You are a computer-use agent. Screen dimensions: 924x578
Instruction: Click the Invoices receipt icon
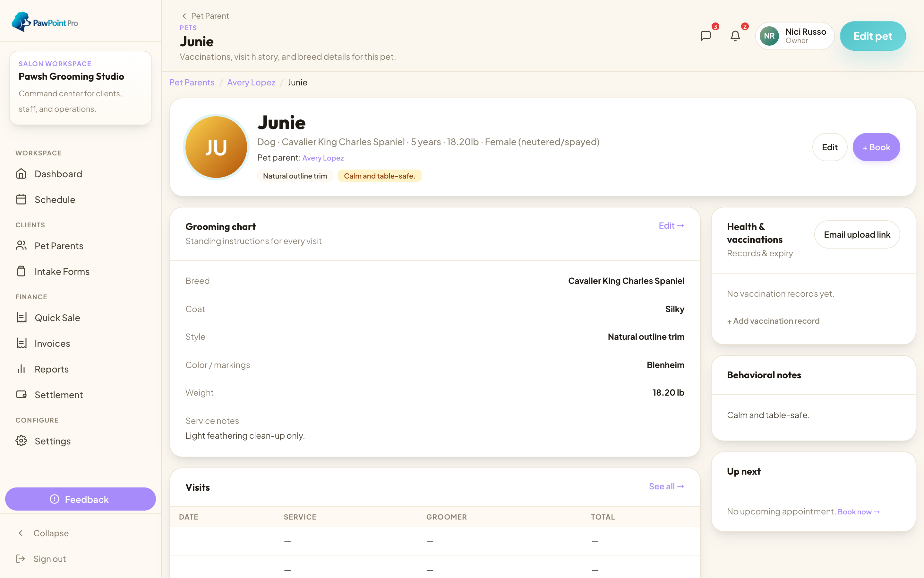(x=21, y=343)
